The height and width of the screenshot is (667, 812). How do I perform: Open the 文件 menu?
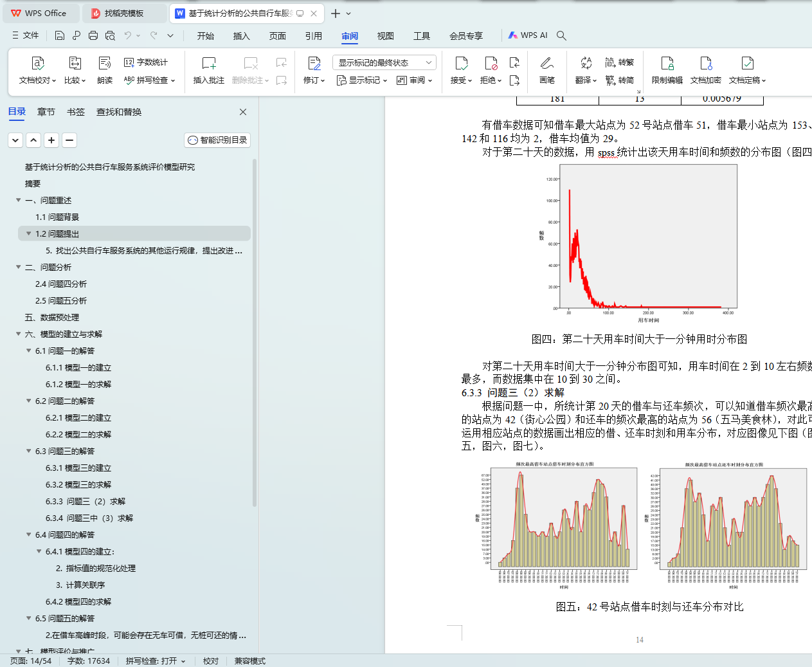[26, 35]
